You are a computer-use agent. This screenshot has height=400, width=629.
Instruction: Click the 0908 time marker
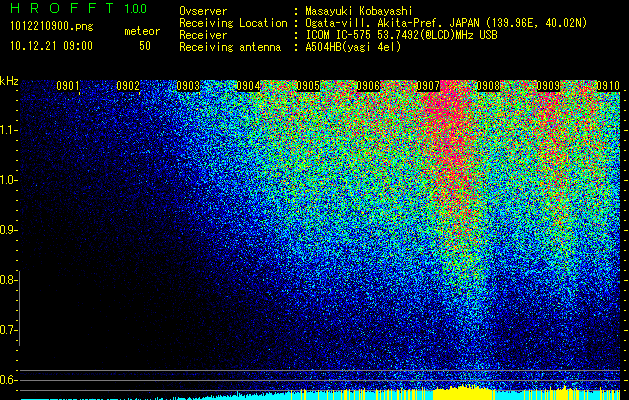click(488, 86)
